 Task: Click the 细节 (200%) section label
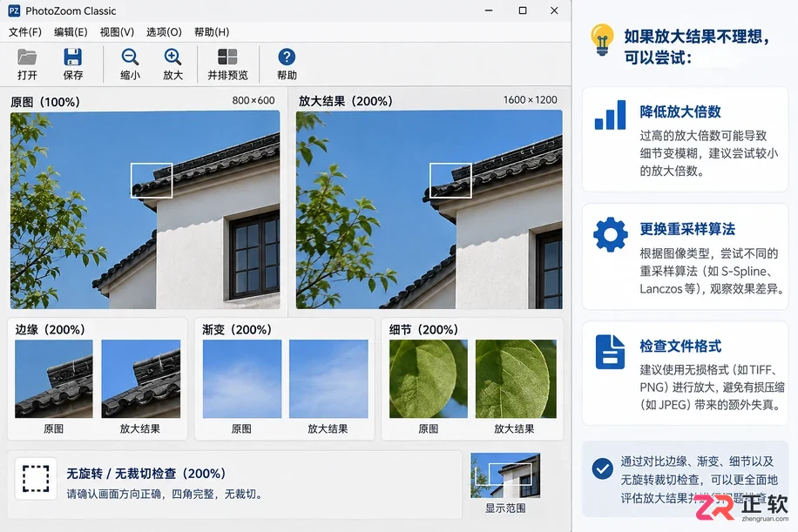[x=424, y=330]
